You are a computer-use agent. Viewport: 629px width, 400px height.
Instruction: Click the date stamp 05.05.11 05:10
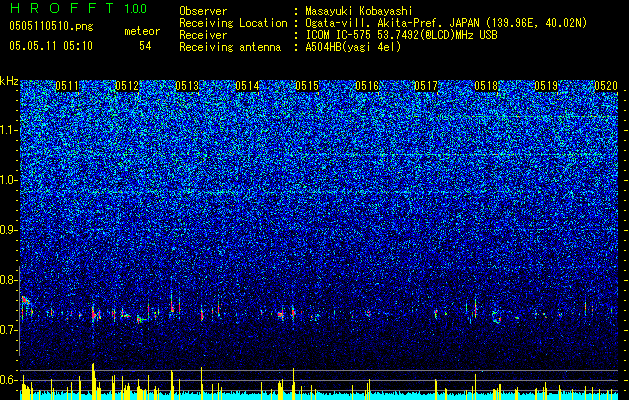tap(51, 46)
